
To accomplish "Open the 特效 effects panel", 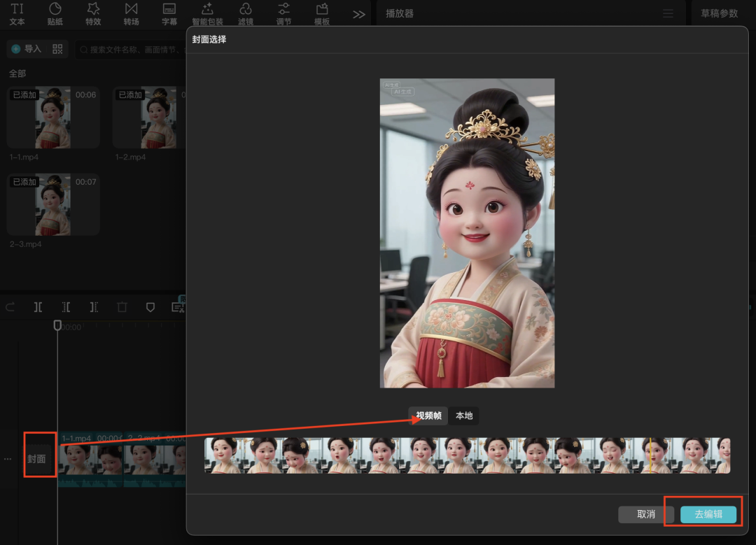I will [x=93, y=14].
